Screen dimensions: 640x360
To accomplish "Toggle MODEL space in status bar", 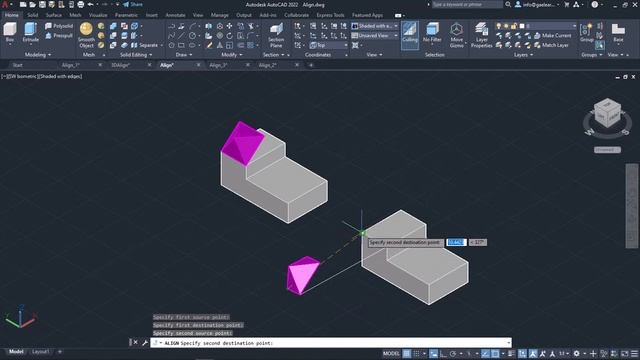I will (391, 353).
